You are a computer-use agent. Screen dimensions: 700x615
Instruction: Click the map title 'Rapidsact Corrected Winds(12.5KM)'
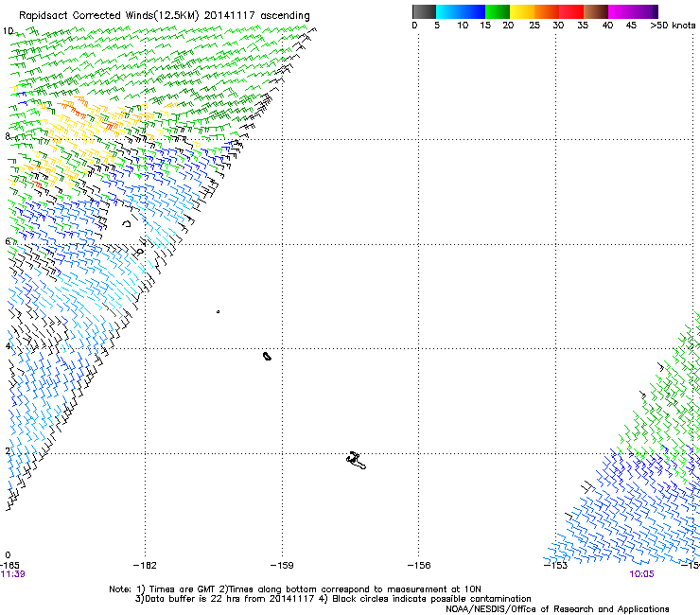pyautogui.click(x=109, y=16)
